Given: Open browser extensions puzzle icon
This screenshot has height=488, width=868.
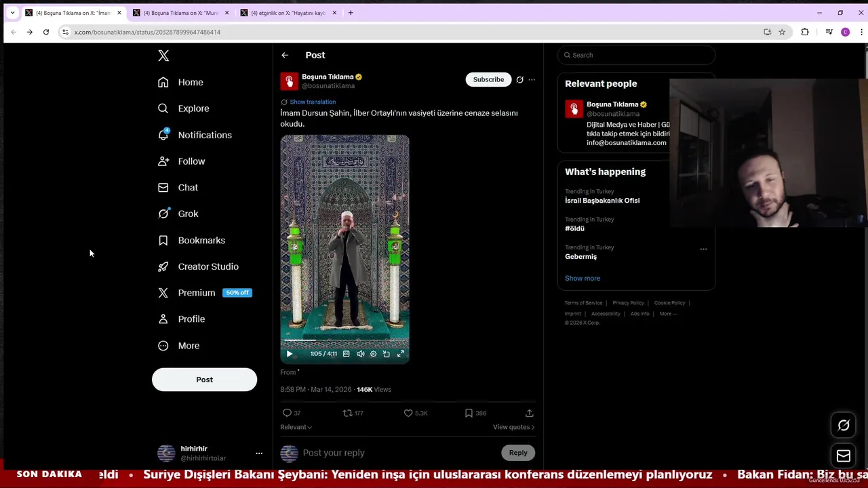Looking at the screenshot, I should [805, 32].
